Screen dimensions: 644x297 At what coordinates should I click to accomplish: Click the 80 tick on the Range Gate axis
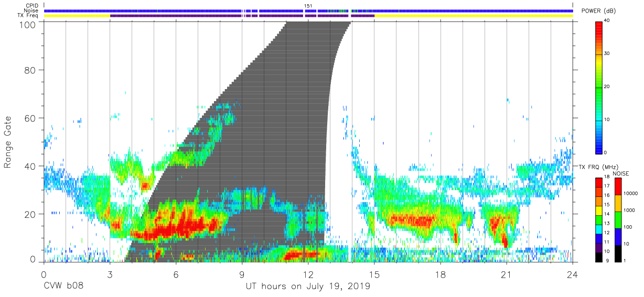pyautogui.click(x=30, y=70)
